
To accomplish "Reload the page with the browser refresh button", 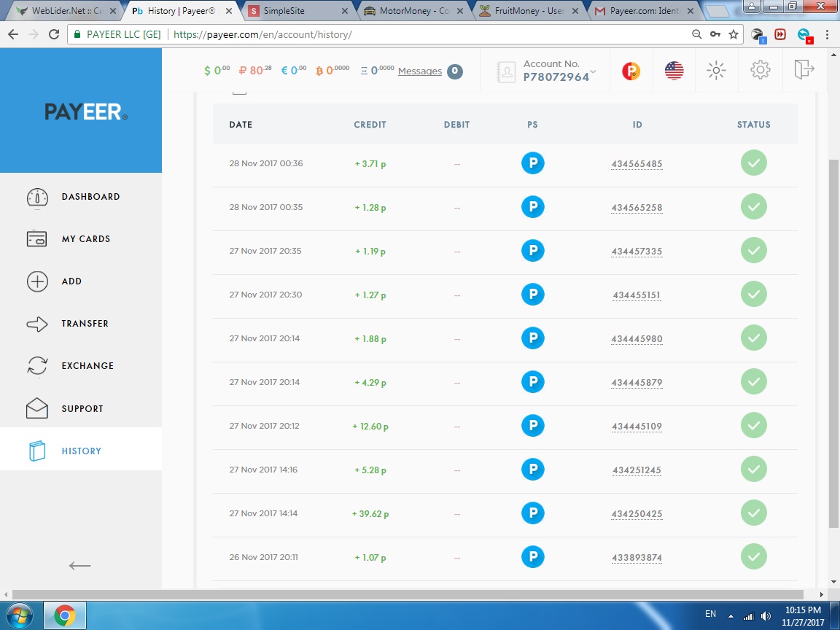I will click(53, 34).
